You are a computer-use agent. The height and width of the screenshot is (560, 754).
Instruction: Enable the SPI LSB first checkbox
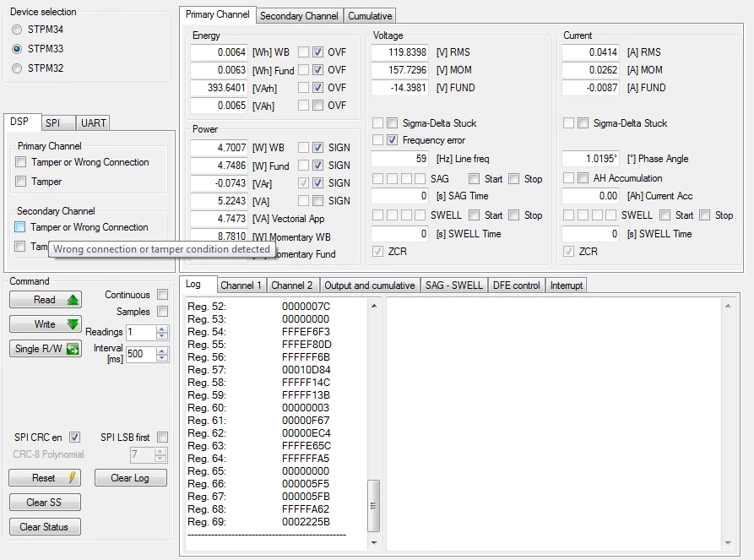pos(162,437)
